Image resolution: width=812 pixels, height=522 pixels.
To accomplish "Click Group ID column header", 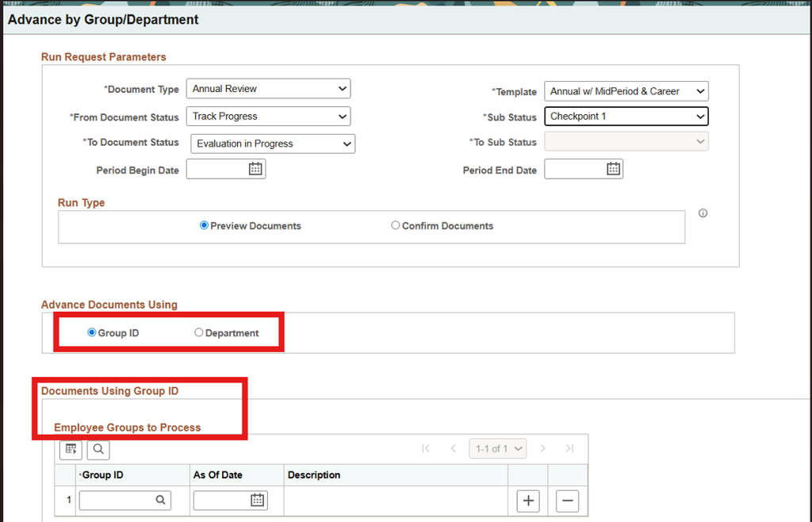I will click(x=102, y=475).
